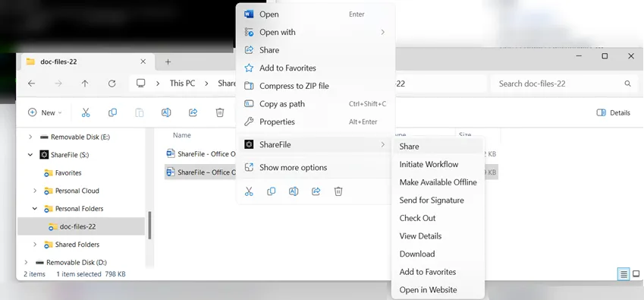Toggle the Details pane button
644x300 pixels.
613,112
